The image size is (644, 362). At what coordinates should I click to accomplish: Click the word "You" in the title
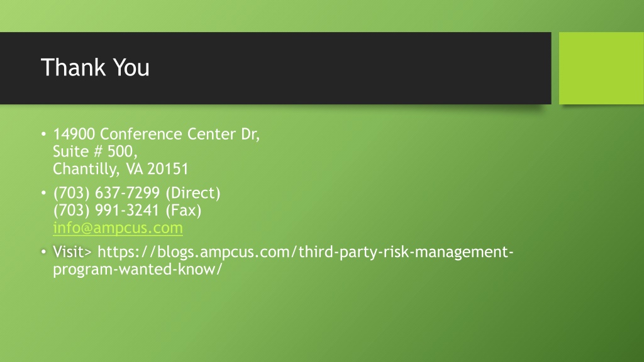pyautogui.click(x=131, y=67)
